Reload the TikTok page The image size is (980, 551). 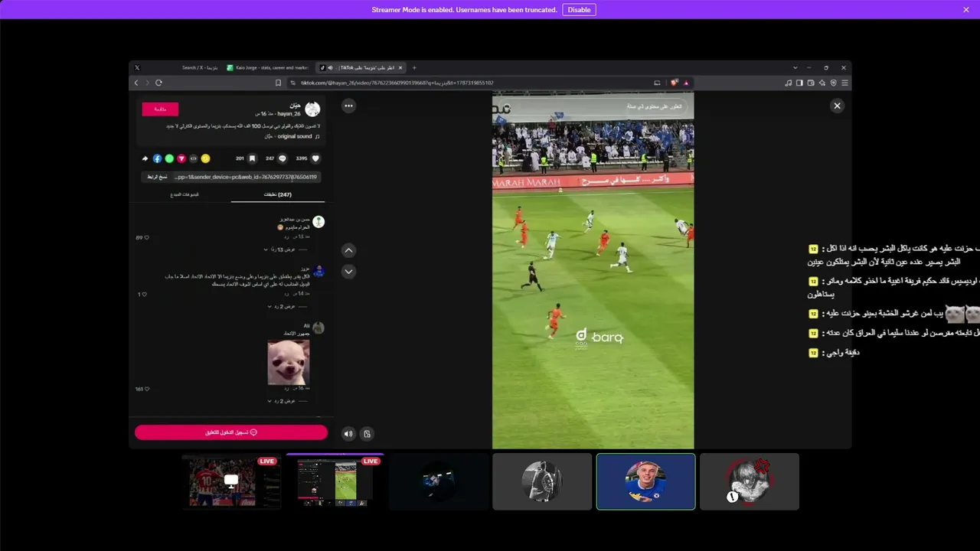158,83
